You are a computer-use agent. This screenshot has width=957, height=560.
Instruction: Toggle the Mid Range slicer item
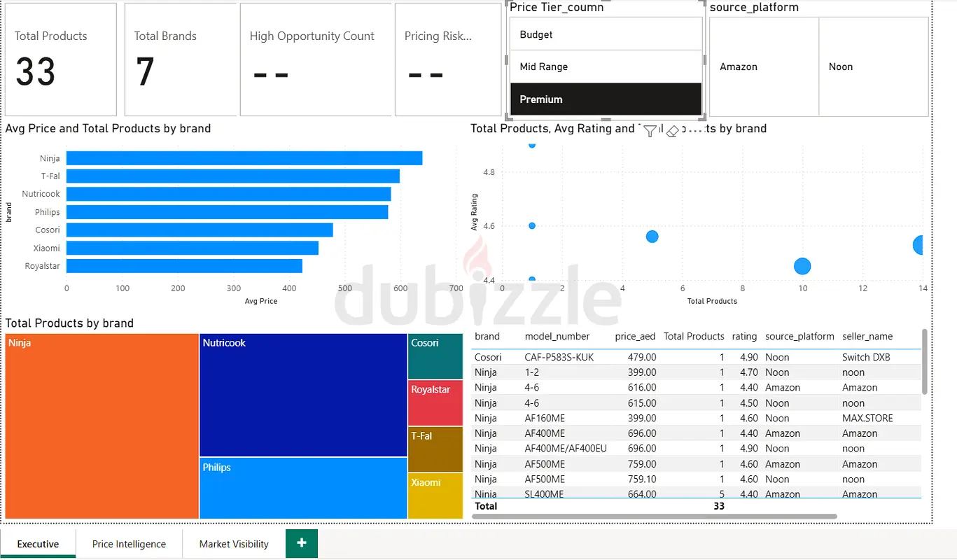606,66
